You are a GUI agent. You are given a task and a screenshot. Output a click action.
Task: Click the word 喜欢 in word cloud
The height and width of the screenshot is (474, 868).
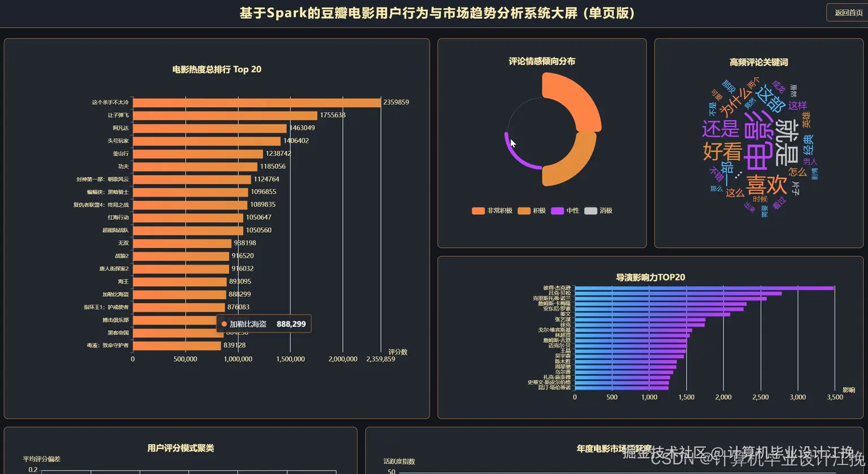[x=766, y=184]
